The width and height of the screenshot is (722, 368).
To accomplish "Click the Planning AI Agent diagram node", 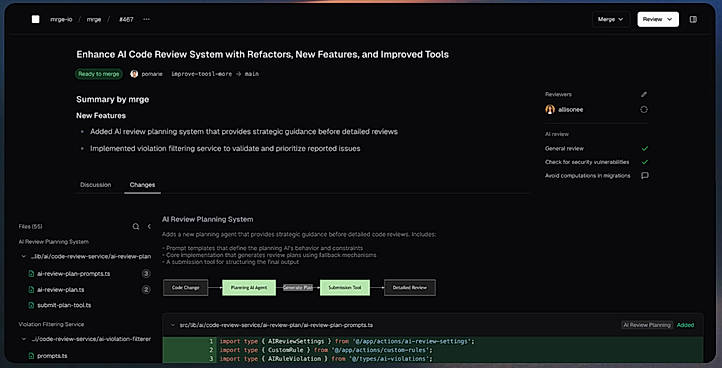I will pos(249,287).
